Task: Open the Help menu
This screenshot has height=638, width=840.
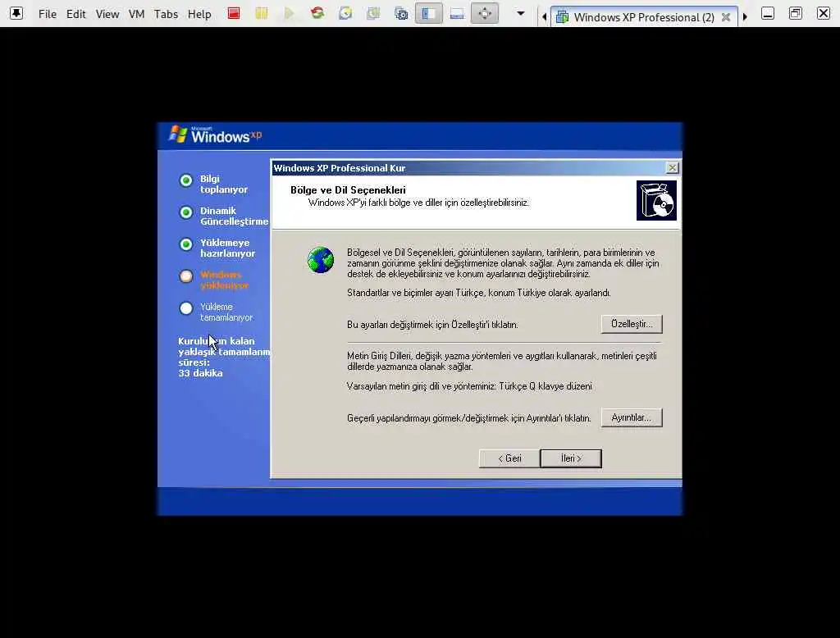Action: [x=199, y=14]
